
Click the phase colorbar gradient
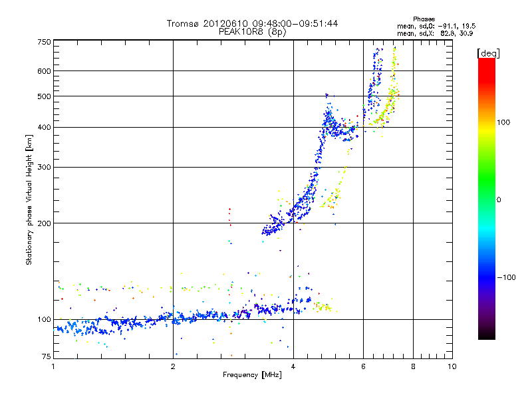[x=487, y=199]
